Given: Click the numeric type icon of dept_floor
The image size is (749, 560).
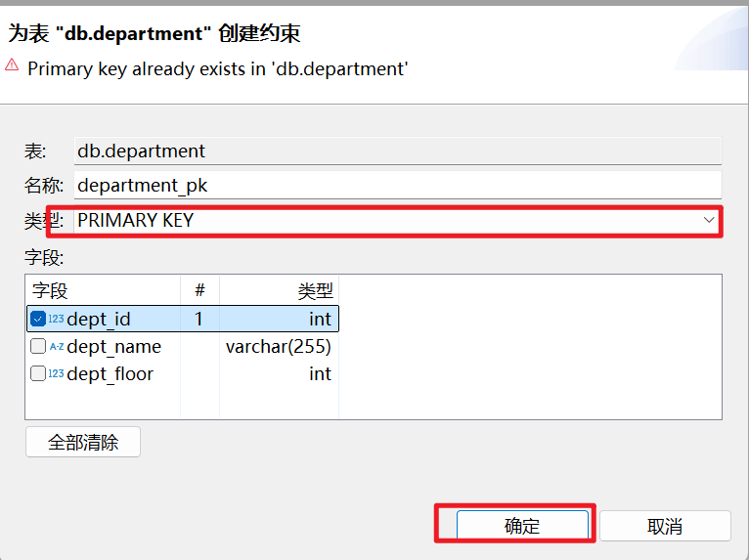Looking at the screenshot, I should click(56, 373).
